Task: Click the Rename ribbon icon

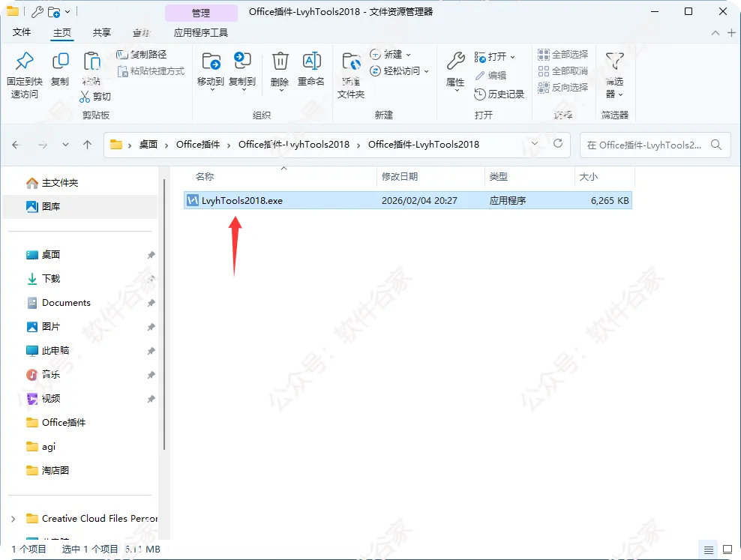Action: (x=311, y=69)
